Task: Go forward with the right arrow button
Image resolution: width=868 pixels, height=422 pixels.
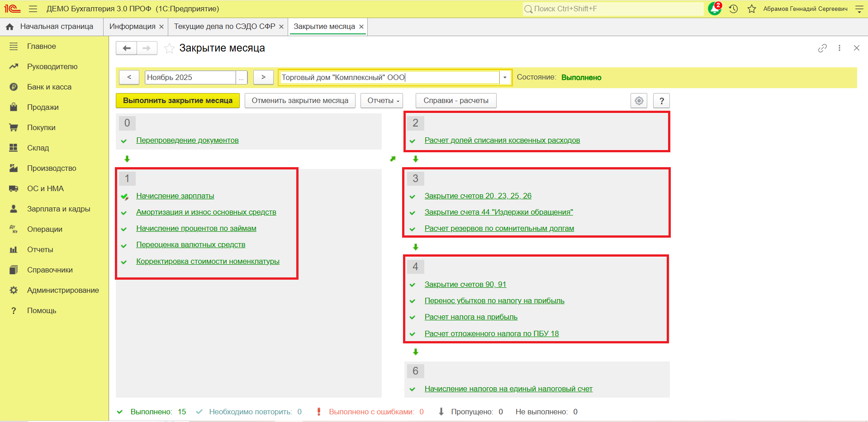Action: tap(147, 48)
